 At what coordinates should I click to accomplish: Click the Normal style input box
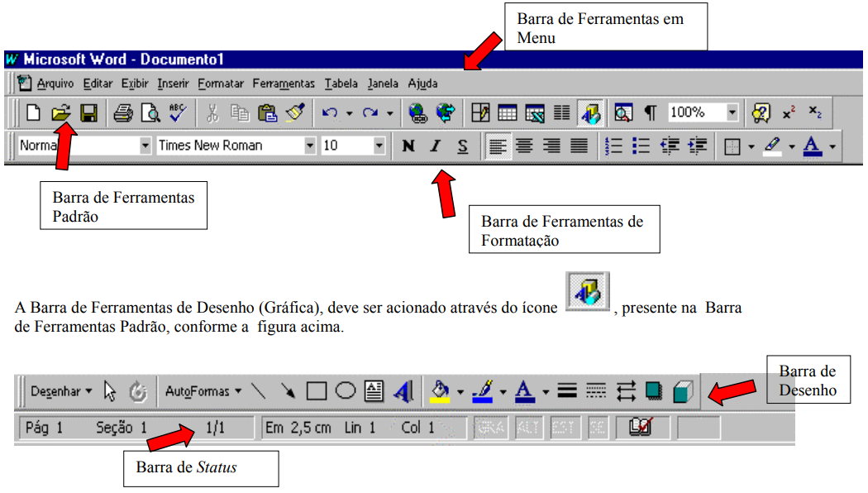tap(76, 146)
